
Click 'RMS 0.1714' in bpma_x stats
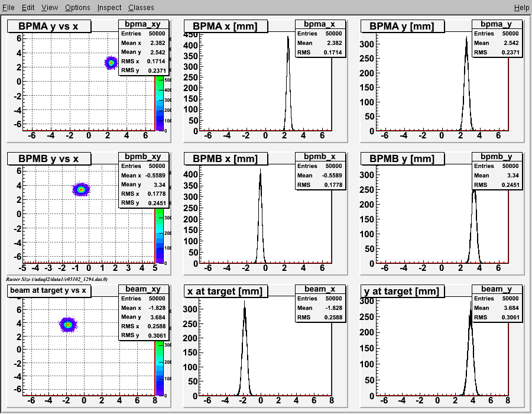[x=320, y=52]
